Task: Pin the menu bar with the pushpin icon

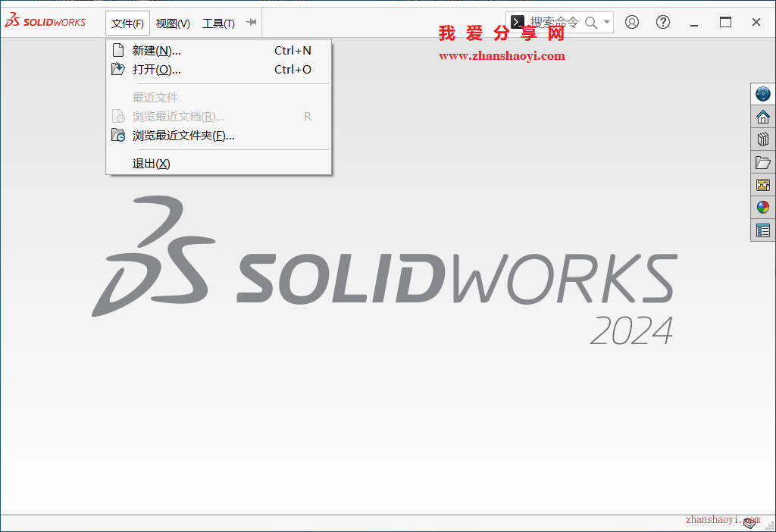Action: click(252, 22)
